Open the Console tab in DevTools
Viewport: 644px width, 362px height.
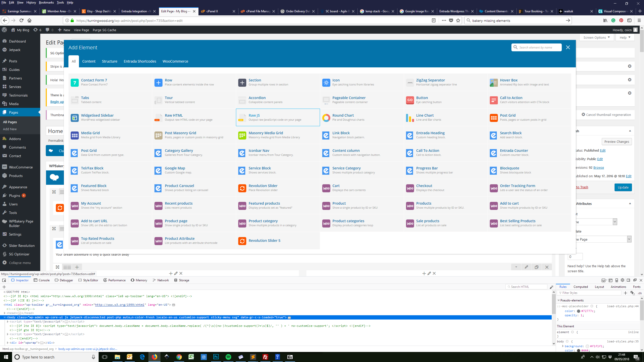pos(42,280)
